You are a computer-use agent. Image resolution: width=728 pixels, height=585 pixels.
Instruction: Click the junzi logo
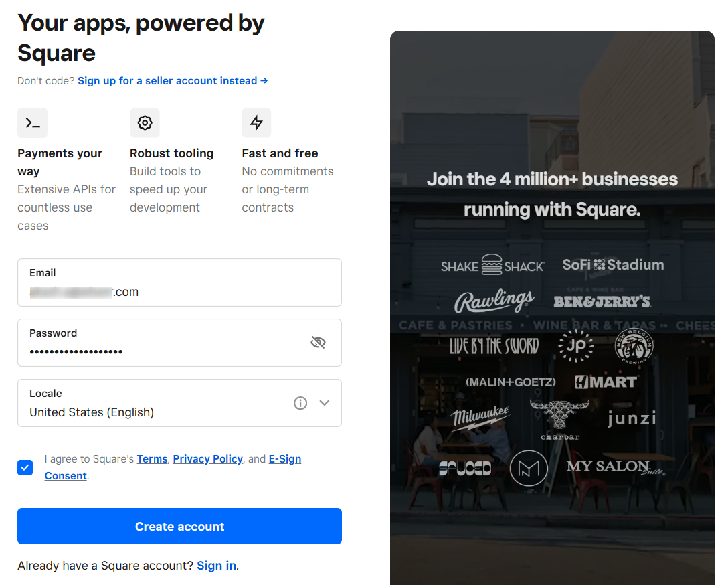tap(632, 418)
